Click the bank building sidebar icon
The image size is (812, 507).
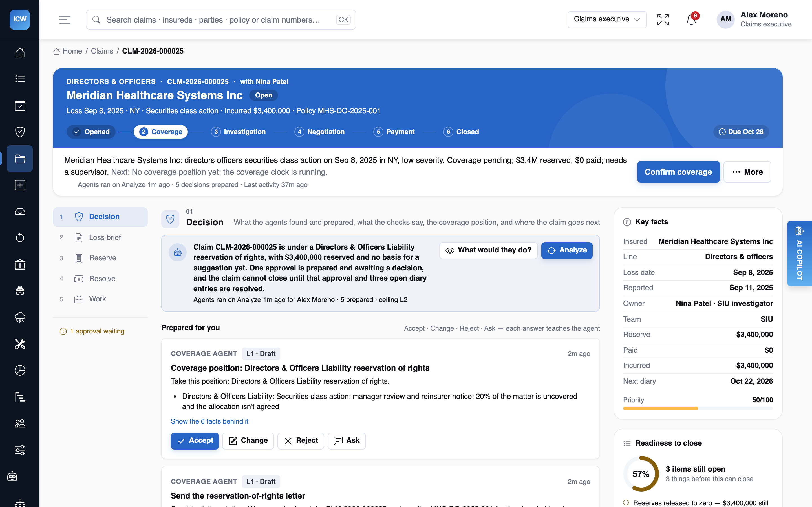point(20,264)
